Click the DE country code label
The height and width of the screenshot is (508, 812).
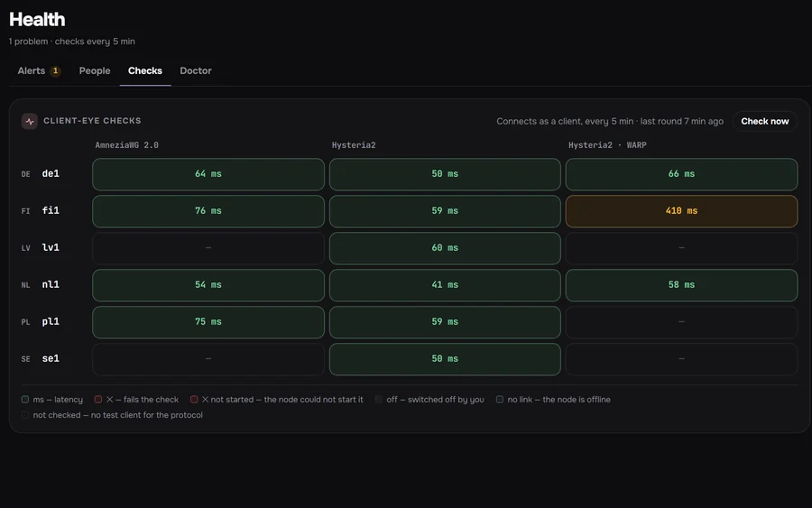[25, 174]
